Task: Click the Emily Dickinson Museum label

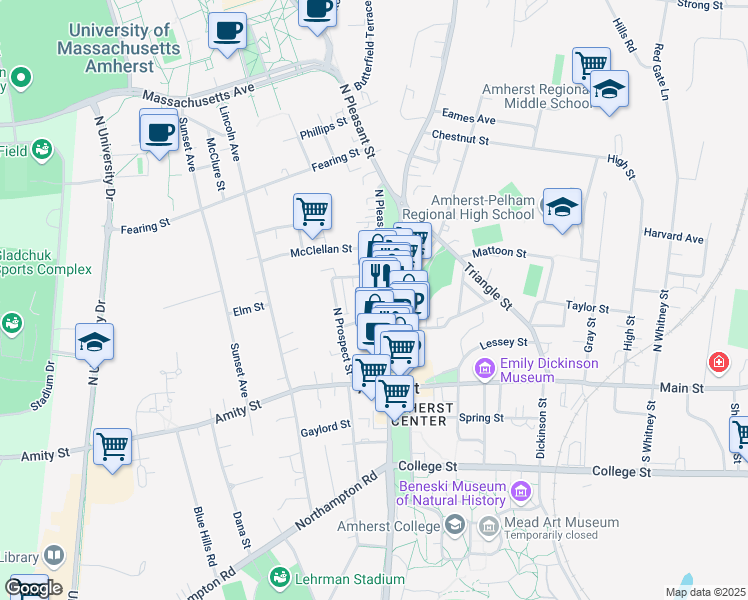Action: pos(549,370)
